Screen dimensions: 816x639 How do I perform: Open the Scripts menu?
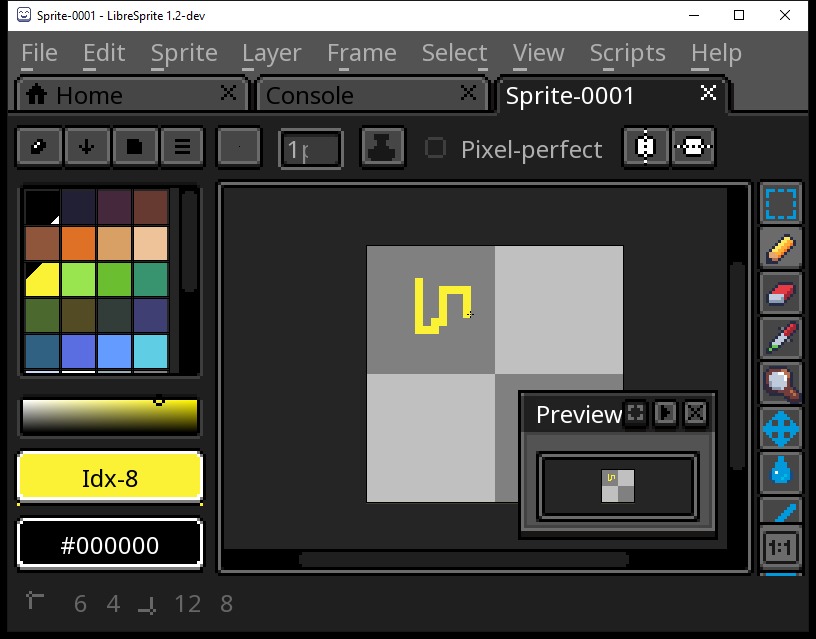pos(628,53)
